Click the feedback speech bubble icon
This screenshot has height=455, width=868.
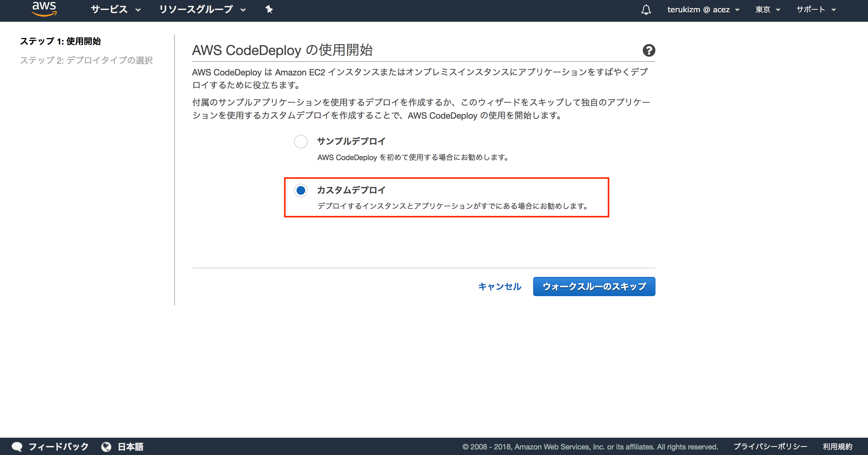[17, 447]
